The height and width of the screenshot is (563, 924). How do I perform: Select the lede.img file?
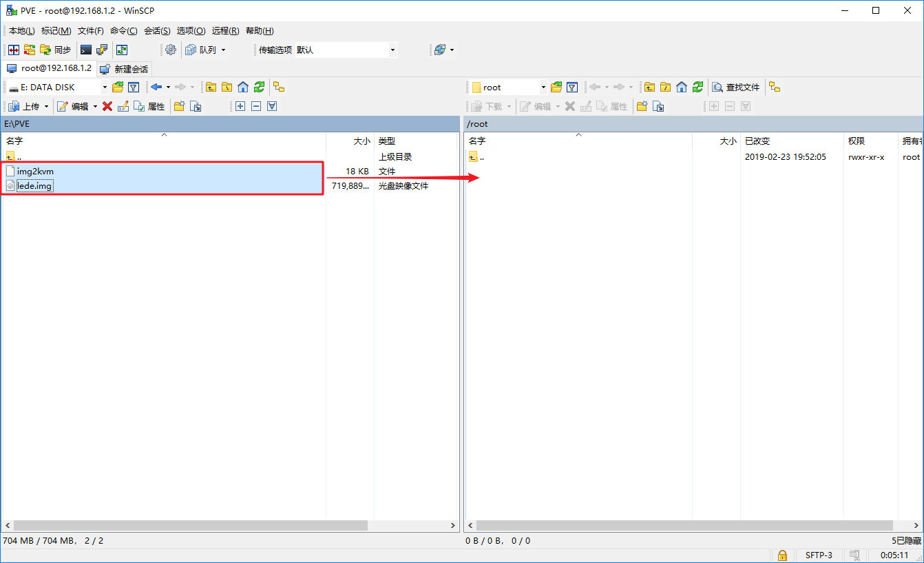tap(34, 186)
